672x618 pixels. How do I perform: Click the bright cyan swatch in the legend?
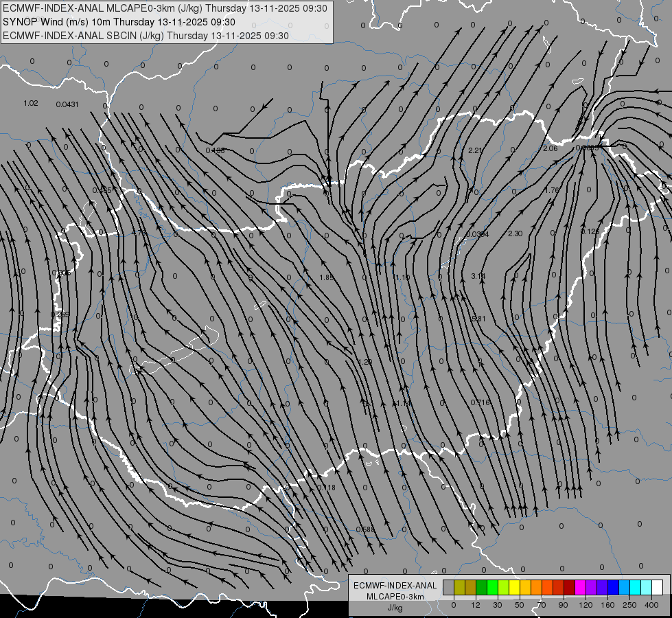pos(636,587)
